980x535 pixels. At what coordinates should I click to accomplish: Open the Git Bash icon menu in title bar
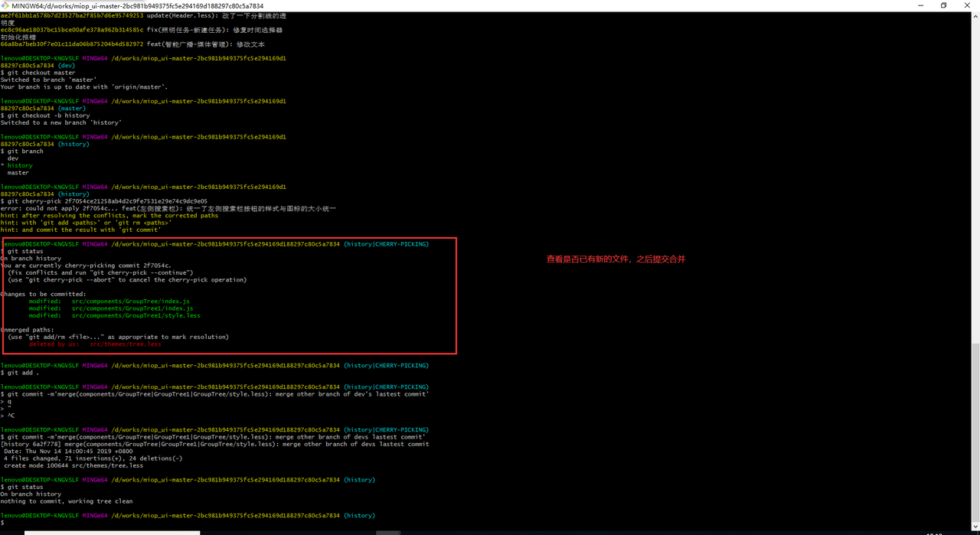[x=5, y=5]
